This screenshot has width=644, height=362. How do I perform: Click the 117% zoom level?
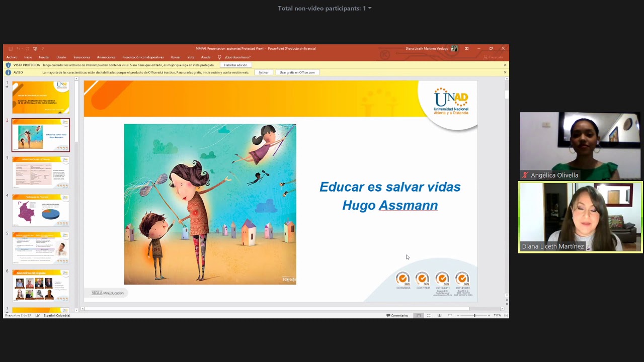point(497,315)
